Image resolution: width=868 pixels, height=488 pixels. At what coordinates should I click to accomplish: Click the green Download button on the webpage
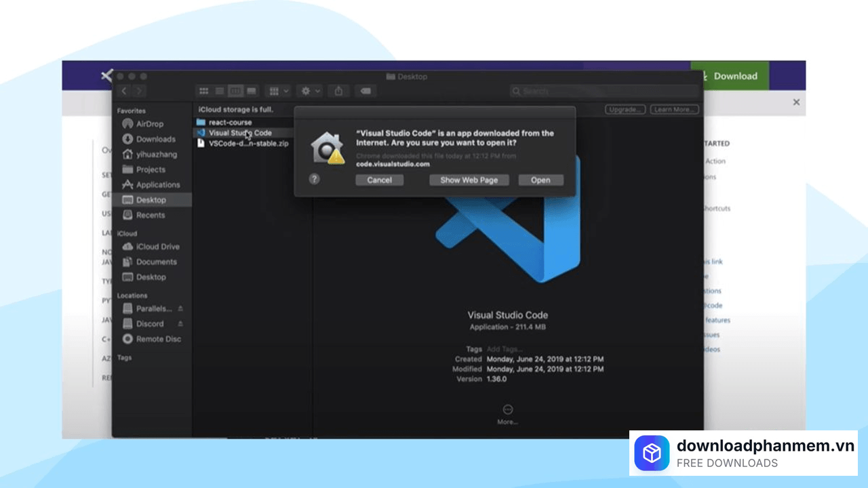click(x=730, y=76)
